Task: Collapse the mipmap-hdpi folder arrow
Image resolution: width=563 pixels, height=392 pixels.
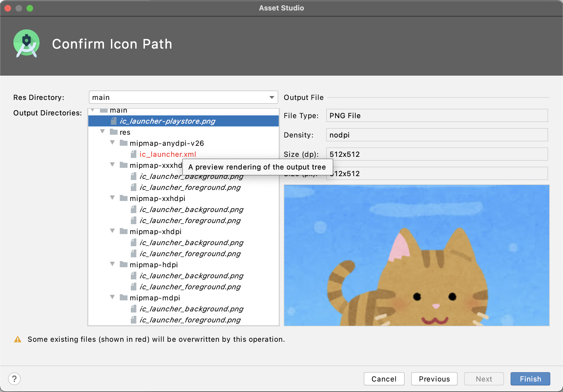Action: (x=112, y=264)
